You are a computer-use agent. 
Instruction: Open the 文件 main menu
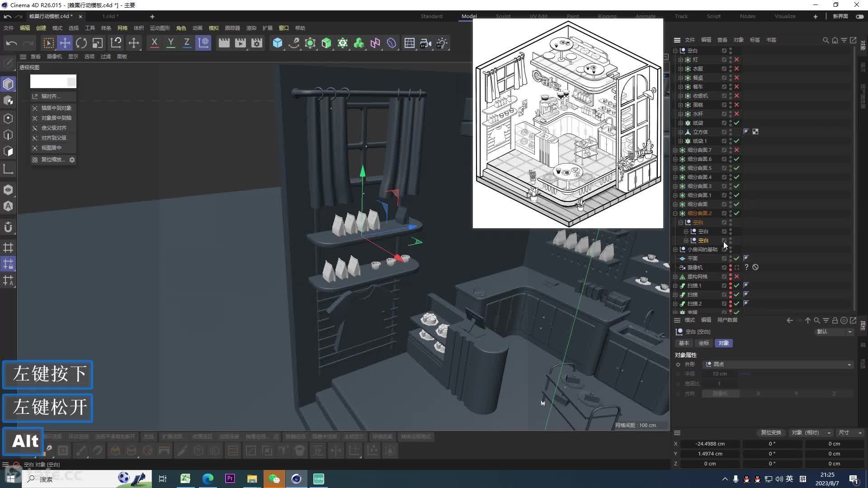pos(9,28)
